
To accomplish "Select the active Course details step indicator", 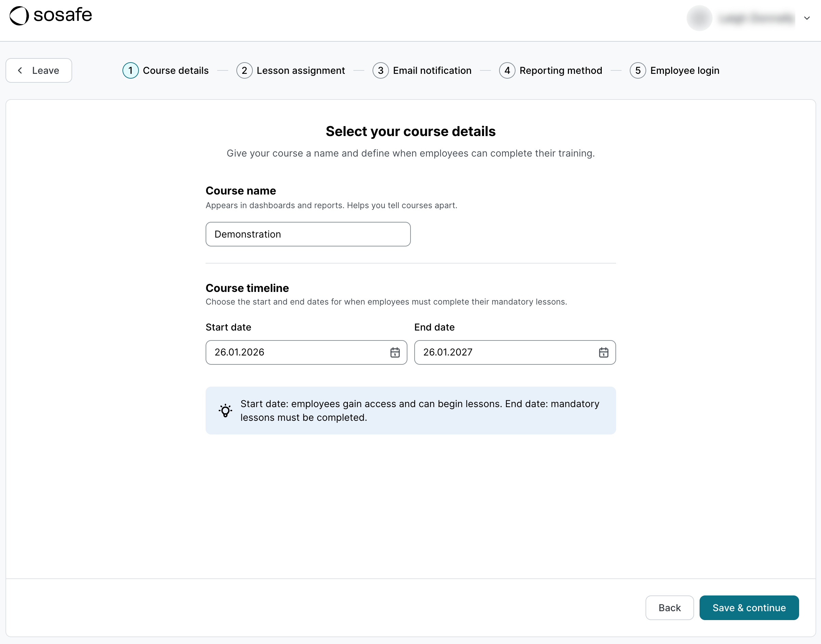I will pos(130,70).
